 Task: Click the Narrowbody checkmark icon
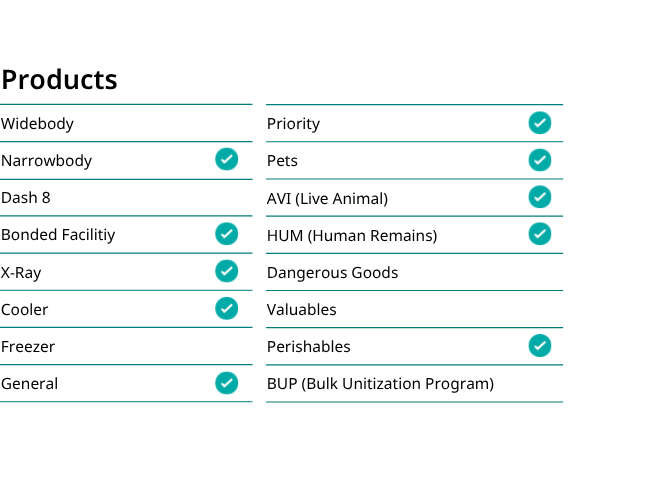coord(226,160)
